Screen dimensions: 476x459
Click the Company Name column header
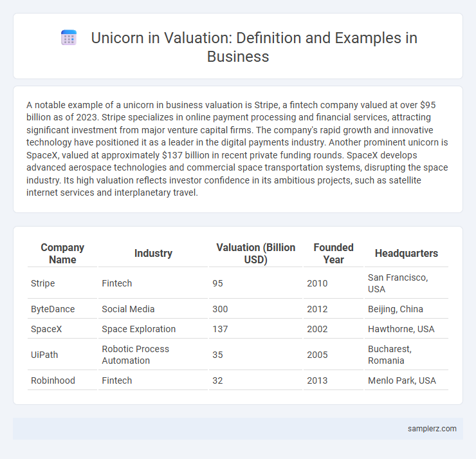(62, 254)
